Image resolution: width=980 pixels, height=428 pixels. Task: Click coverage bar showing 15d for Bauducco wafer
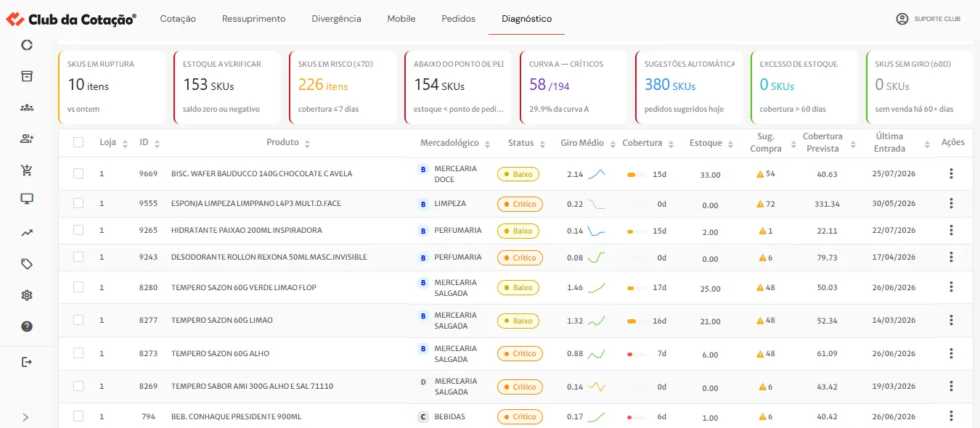(636, 175)
